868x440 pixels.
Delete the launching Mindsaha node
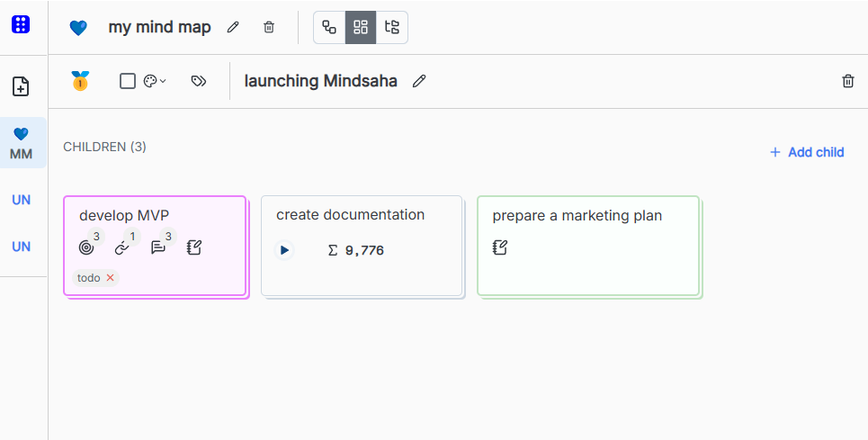point(847,81)
